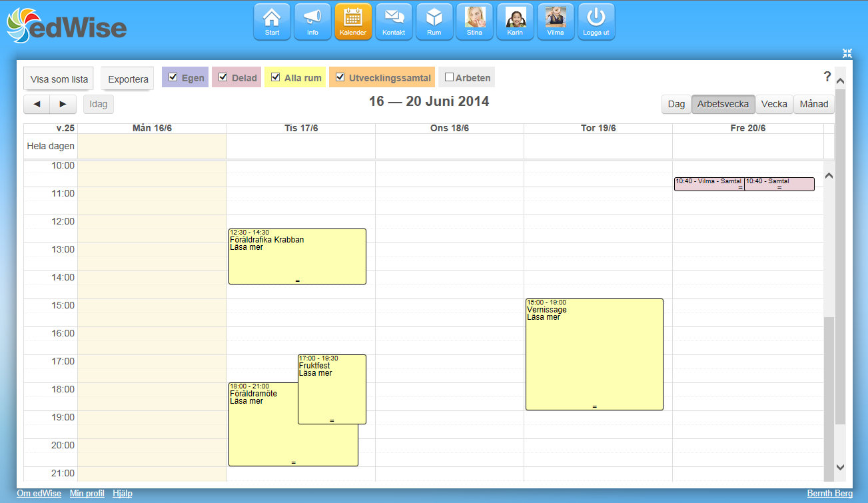Go to previous week arrow
Screen dimensions: 868x503
37,104
